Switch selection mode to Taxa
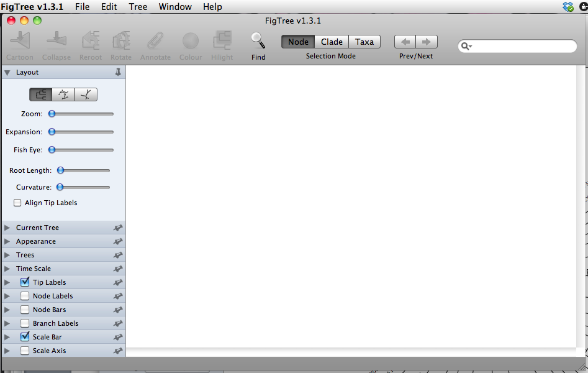This screenshot has width=588, height=373. point(364,42)
